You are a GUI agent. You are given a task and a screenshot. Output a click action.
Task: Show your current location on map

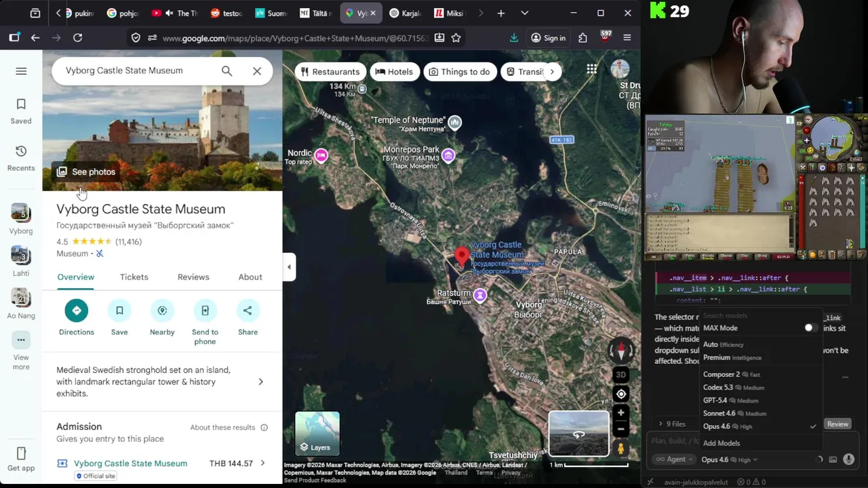pyautogui.click(x=620, y=394)
